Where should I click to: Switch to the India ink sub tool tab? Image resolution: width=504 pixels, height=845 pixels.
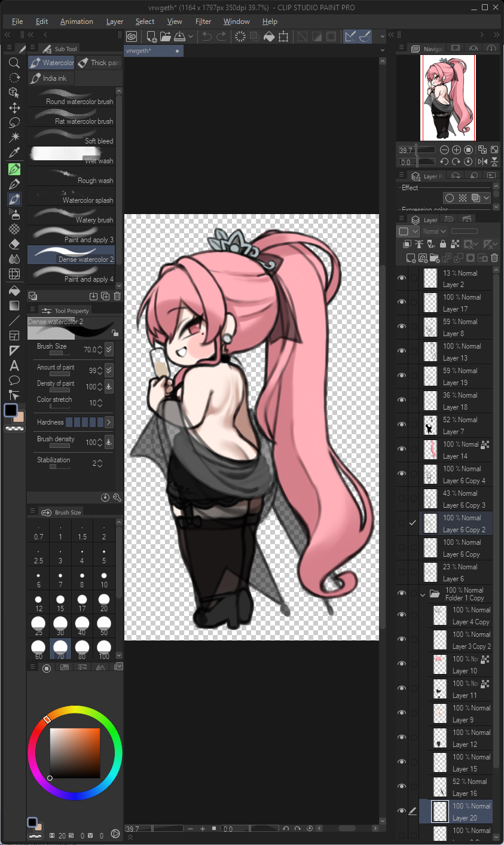pos(51,78)
